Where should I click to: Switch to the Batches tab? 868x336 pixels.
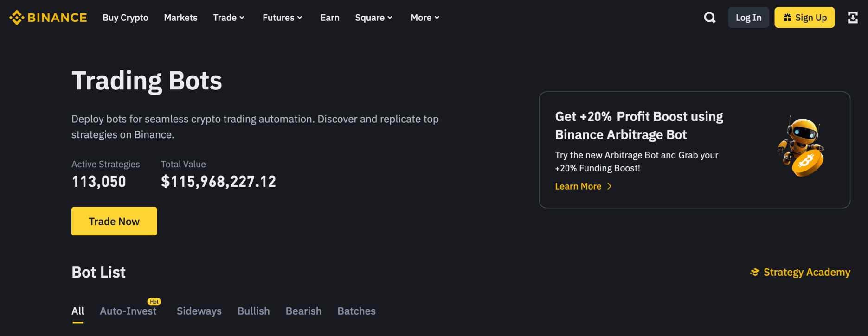click(x=356, y=311)
